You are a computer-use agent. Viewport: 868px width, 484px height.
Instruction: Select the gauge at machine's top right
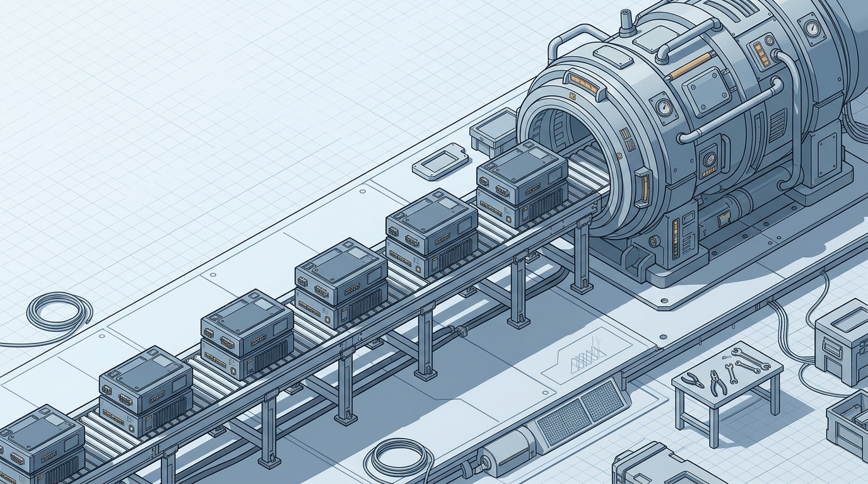tap(813, 28)
